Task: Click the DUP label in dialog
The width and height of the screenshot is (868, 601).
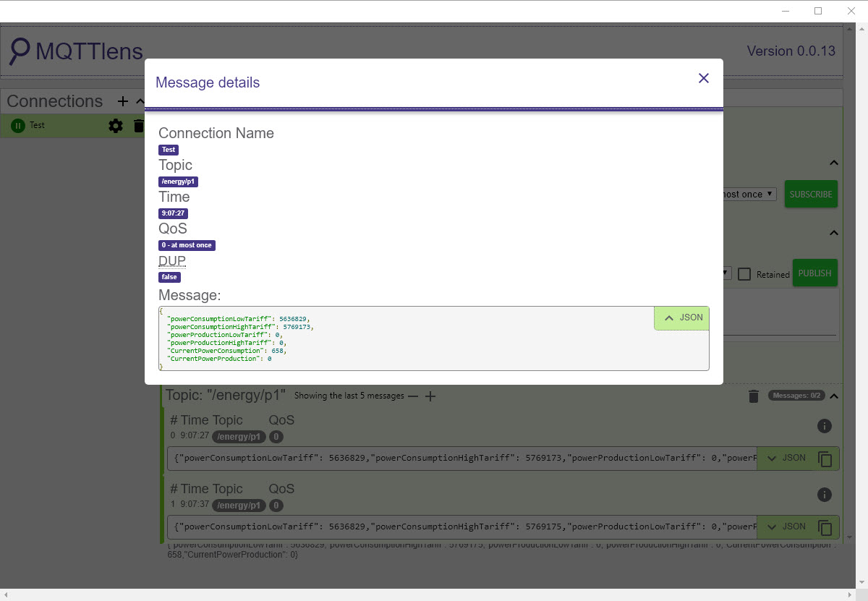Action: [x=172, y=260]
